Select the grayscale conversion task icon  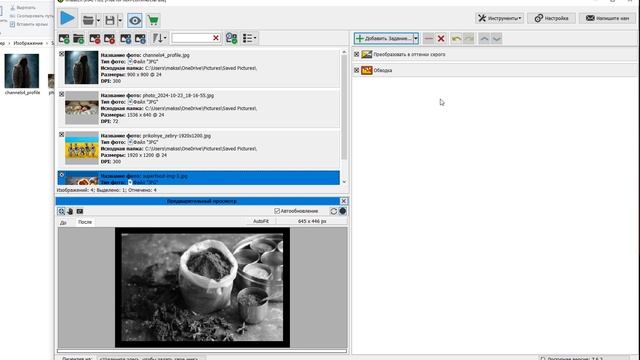pos(367,54)
